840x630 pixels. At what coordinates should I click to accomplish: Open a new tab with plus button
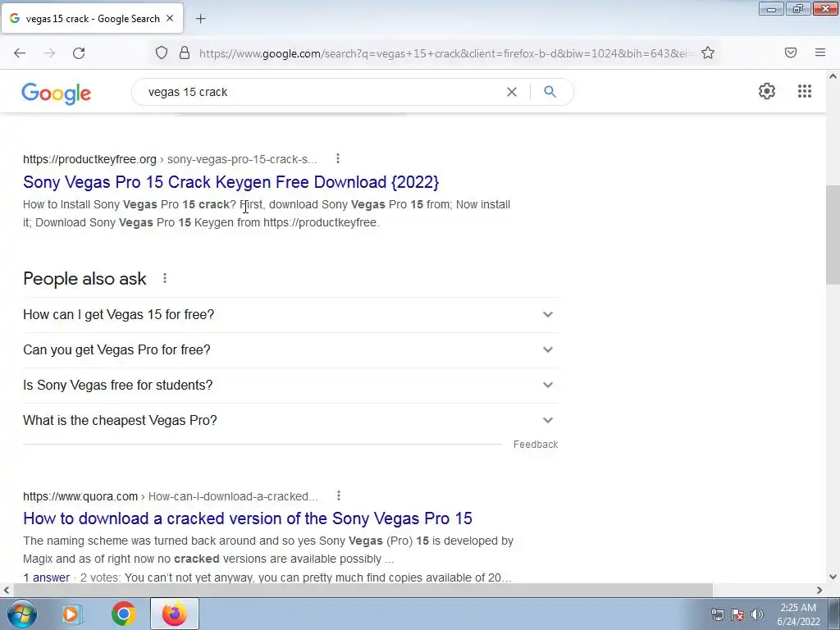200,19
